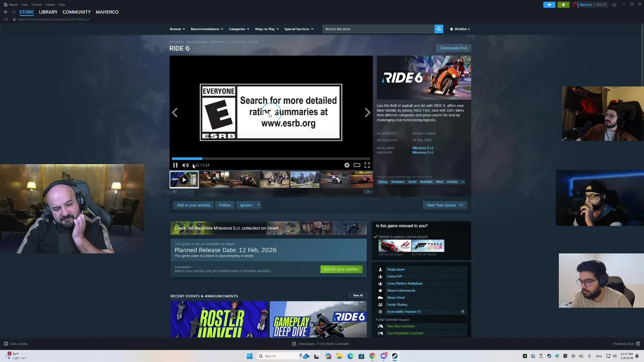The image size is (644, 362).
Task: Expand the dropdown arrow next to Ignore
Action: click(x=259, y=205)
